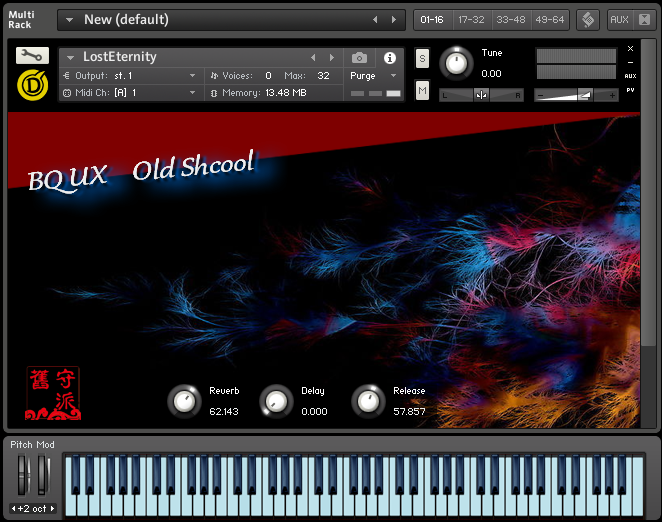Image resolution: width=662 pixels, height=522 pixels.
Task: Select next instrument arrow beside LostEternity
Action: pyautogui.click(x=333, y=58)
